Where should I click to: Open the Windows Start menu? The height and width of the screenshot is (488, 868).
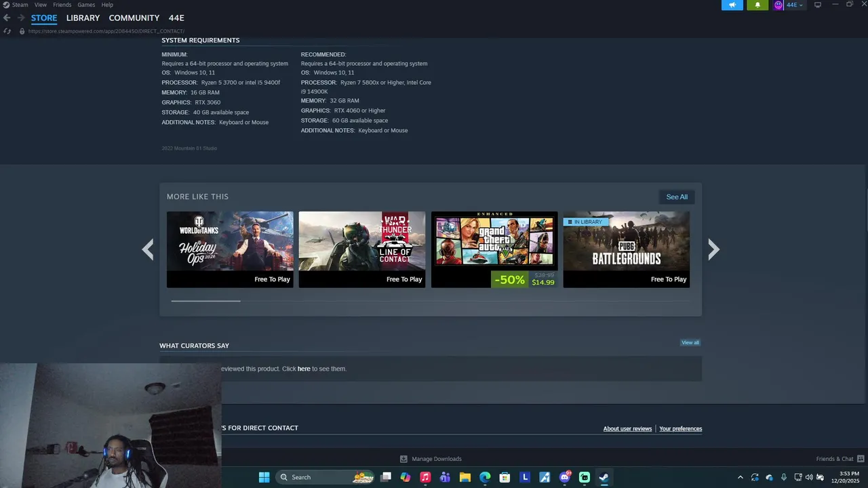264,477
